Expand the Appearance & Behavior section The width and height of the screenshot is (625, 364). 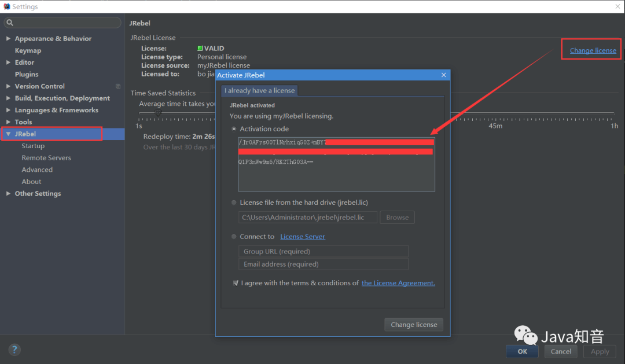[x=8, y=39]
